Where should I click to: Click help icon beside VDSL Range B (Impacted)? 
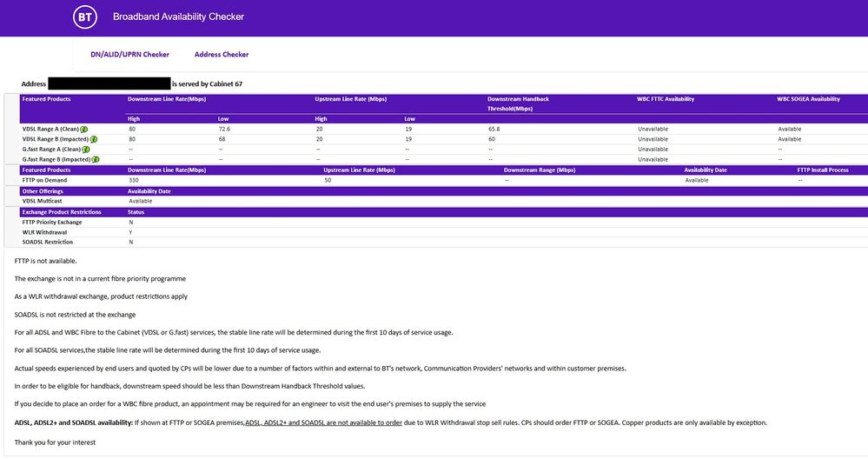click(x=93, y=139)
